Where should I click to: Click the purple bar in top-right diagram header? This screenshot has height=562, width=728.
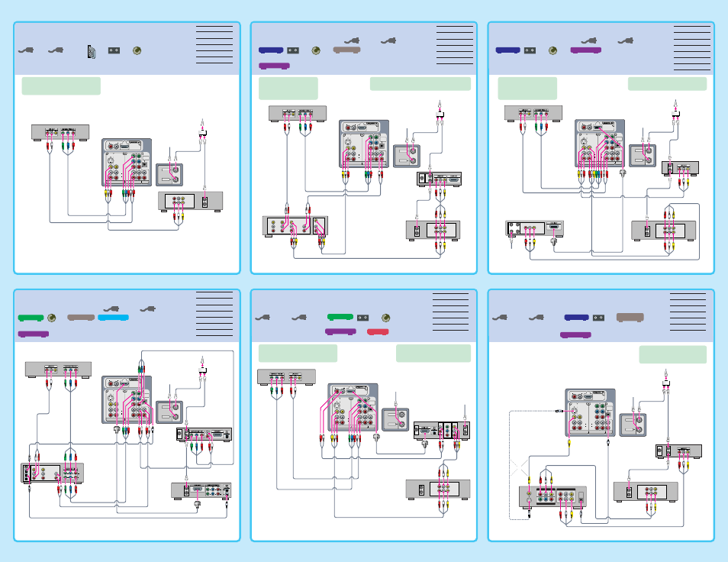click(586, 50)
